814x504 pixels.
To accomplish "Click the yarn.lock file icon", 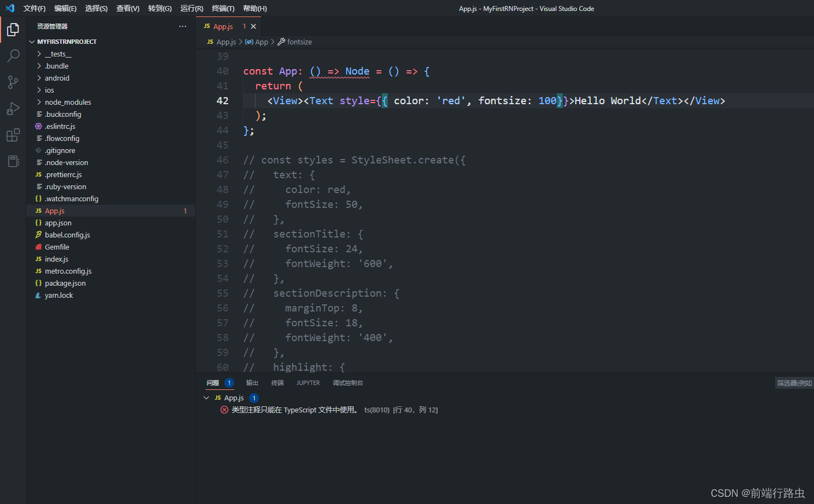I will click(38, 295).
